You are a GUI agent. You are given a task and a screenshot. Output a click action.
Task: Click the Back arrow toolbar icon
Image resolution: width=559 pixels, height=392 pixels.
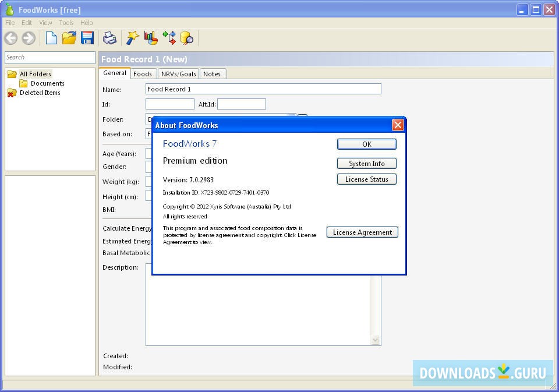(11, 38)
